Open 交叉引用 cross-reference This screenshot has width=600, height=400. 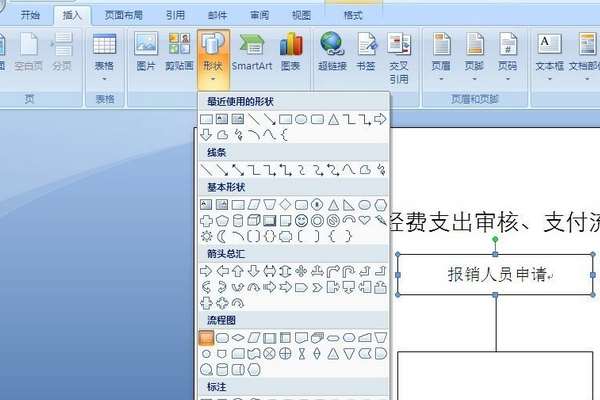[x=399, y=58]
